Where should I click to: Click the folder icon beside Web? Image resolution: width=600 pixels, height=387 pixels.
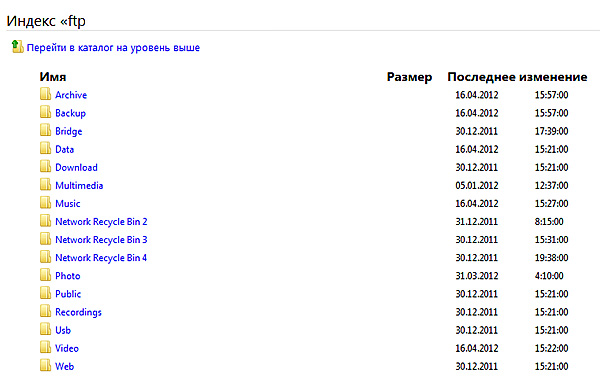tap(46, 366)
